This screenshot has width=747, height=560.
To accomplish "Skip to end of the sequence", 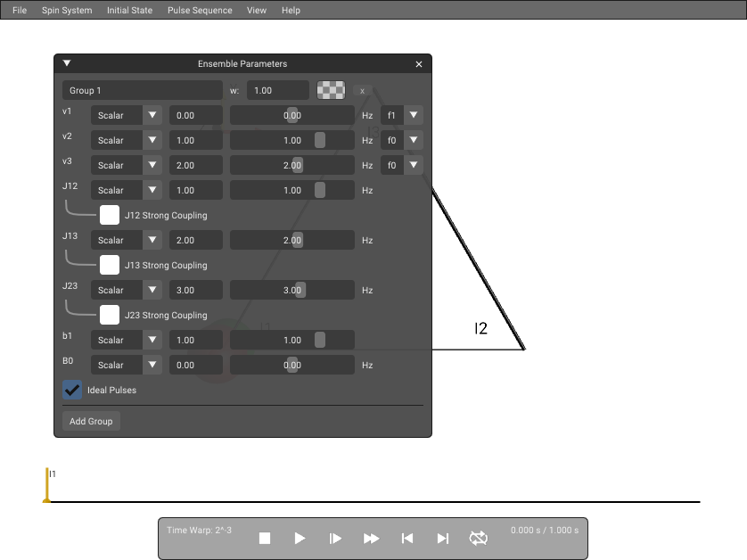I will (442, 538).
